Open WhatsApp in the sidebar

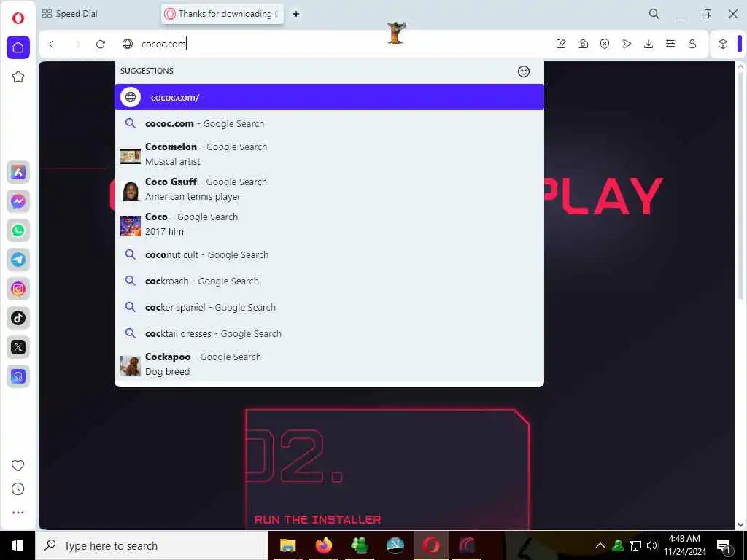pos(18,230)
